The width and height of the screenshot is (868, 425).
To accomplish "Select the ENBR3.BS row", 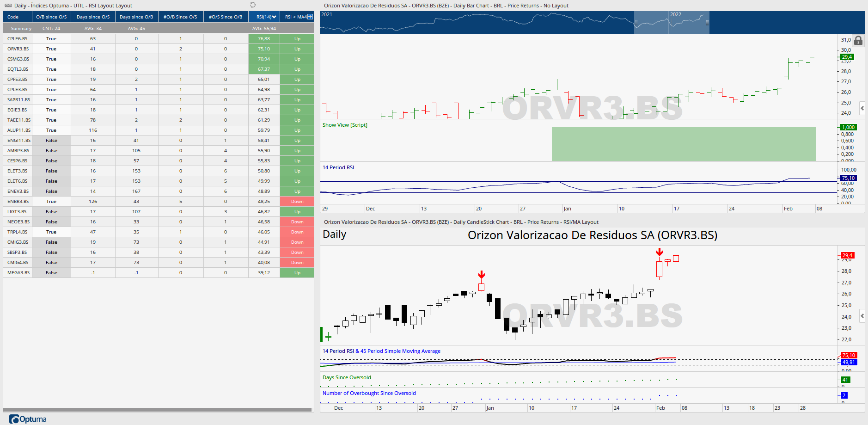I will (x=159, y=202).
